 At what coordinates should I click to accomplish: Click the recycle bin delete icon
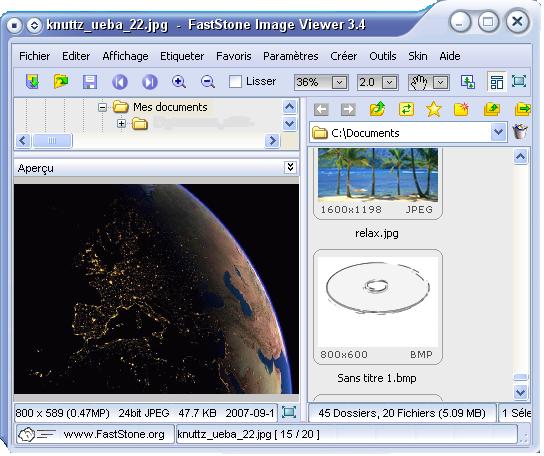point(520,132)
